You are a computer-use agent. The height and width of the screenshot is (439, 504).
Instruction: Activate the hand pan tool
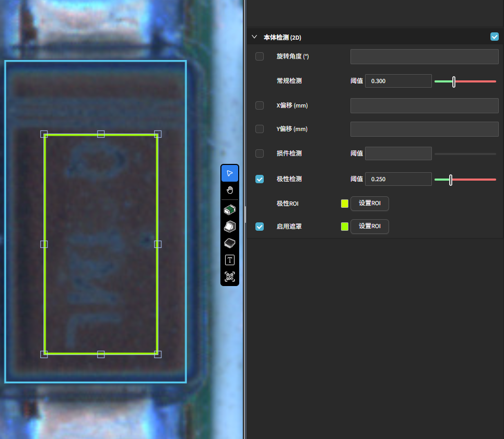point(230,190)
